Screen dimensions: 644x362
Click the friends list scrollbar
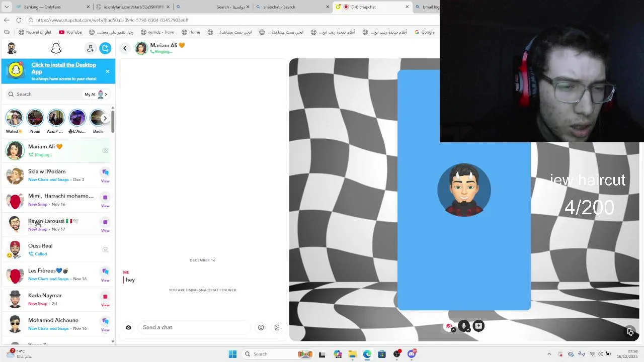coord(113,121)
